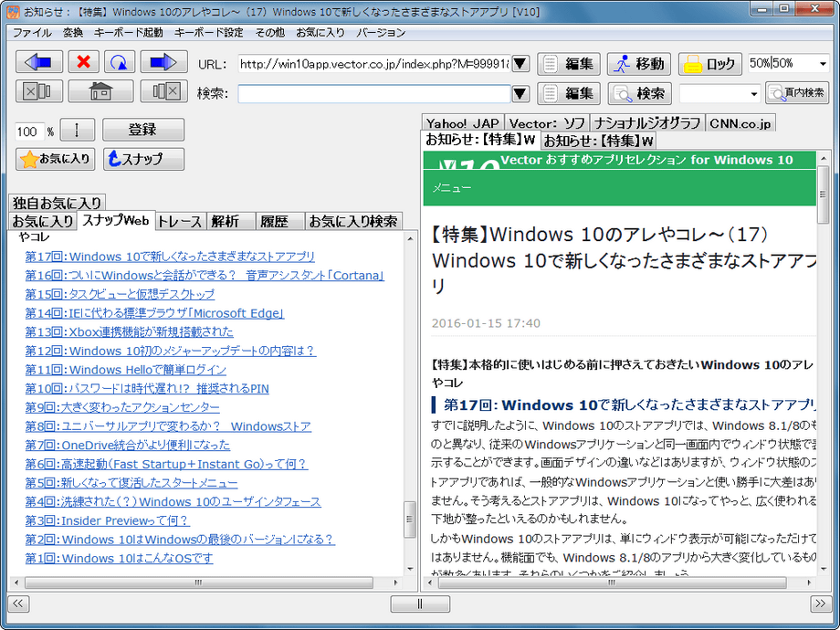This screenshot has width=840, height=630.
Task: Switch to the CNN.co.jp browser tab
Action: tap(740, 123)
